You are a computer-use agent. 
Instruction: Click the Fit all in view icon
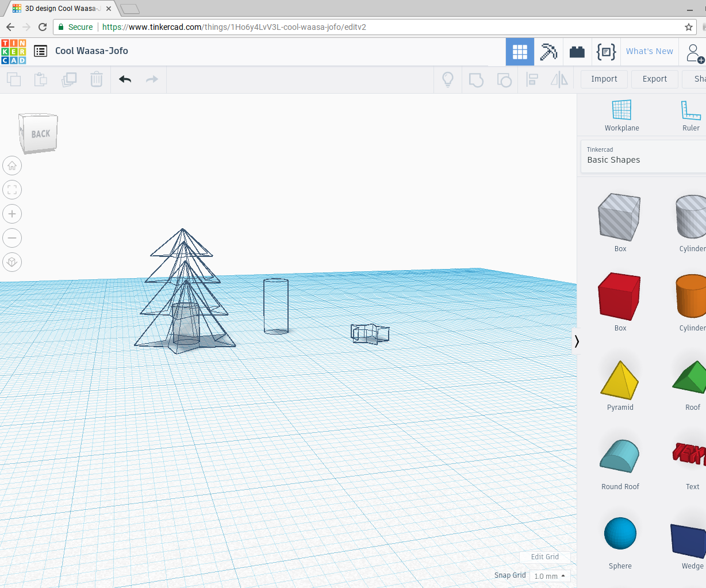pyautogui.click(x=12, y=190)
